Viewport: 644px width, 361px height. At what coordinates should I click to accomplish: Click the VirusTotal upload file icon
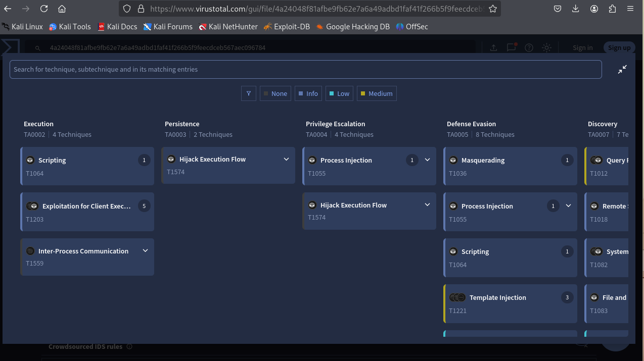494,47
